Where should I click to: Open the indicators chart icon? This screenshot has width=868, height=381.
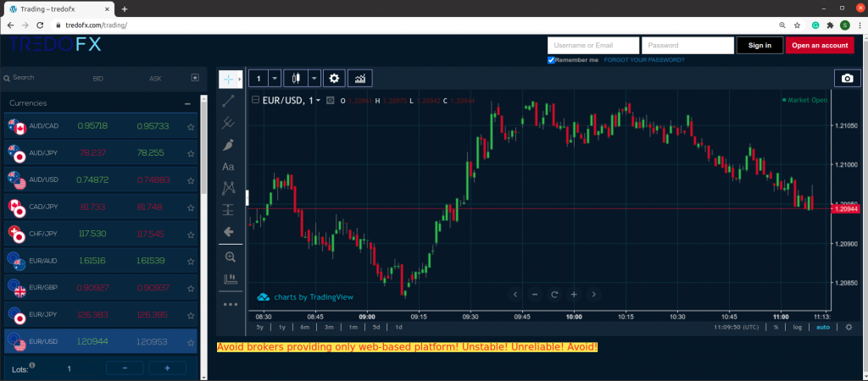[360, 79]
